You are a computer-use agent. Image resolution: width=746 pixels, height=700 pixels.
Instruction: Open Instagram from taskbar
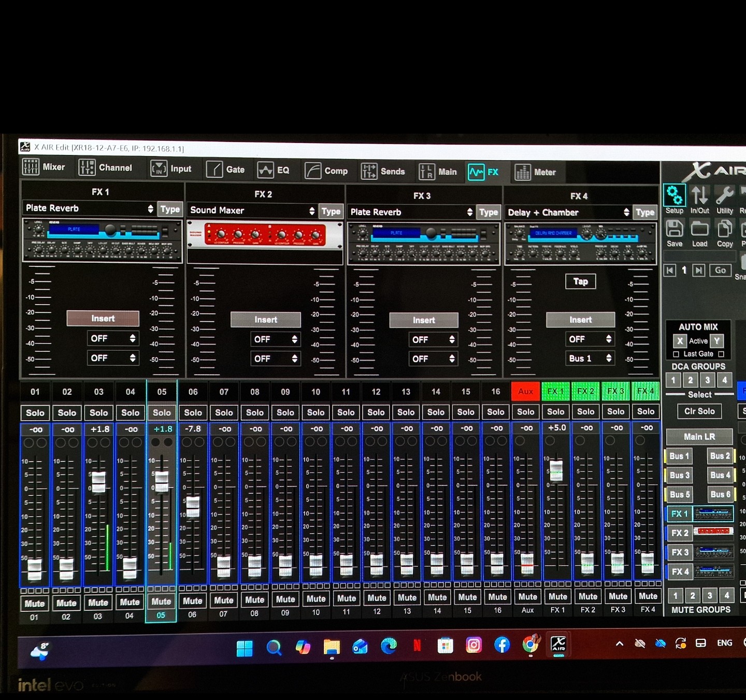474,645
